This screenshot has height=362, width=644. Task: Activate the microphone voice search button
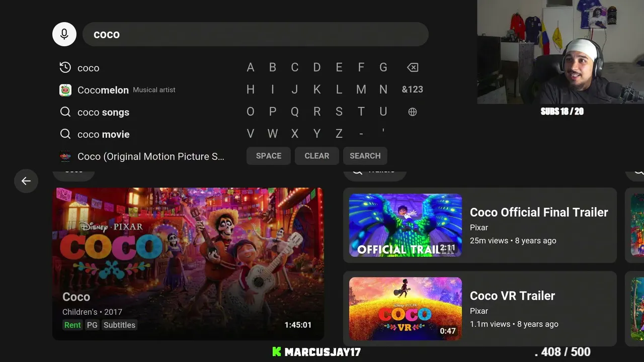[64, 34]
